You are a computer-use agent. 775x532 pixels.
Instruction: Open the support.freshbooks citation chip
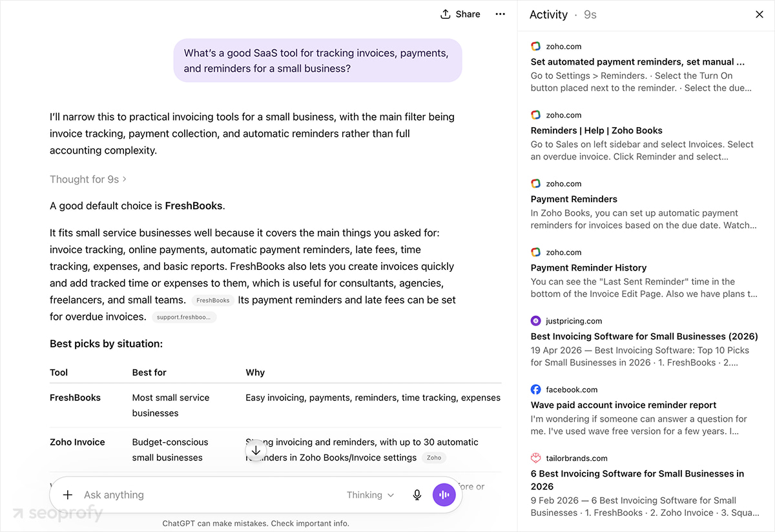(x=184, y=317)
